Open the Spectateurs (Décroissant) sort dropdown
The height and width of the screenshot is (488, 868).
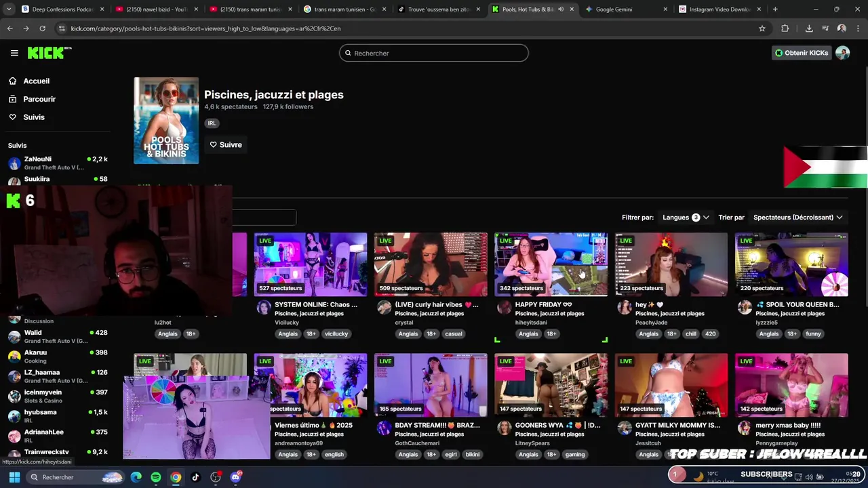point(797,218)
